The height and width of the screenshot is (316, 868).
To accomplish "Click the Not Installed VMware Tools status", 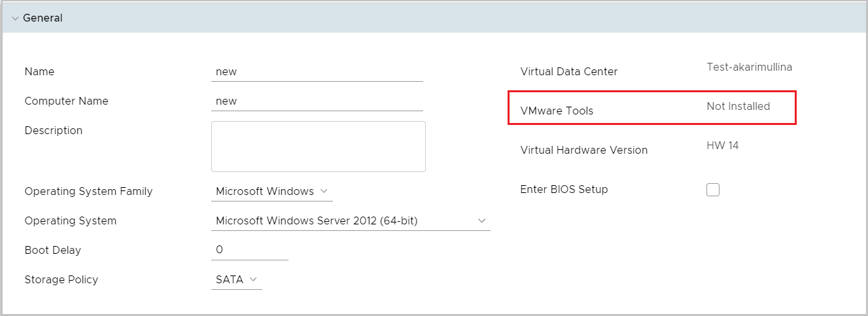I will tap(738, 106).
